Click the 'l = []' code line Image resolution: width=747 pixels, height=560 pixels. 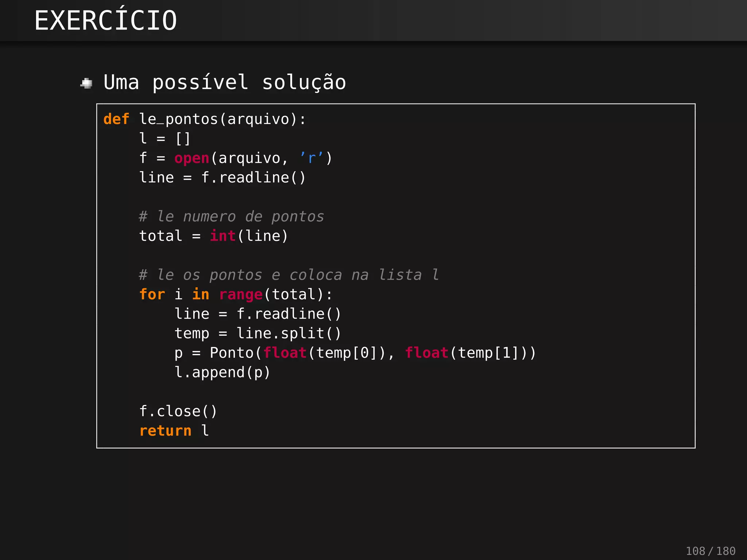pyautogui.click(x=165, y=139)
